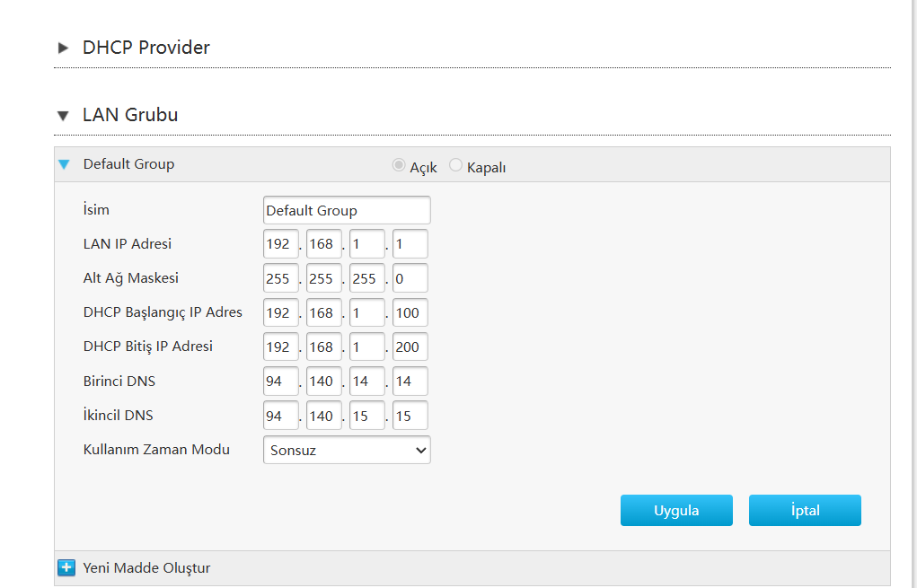The image size is (917, 588).
Task: Click the Default Group header label
Action: (x=128, y=164)
